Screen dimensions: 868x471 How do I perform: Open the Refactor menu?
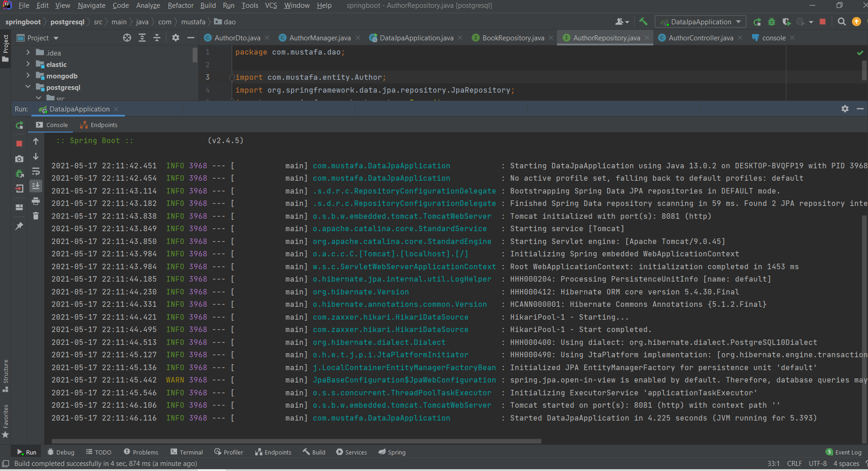click(x=180, y=6)
